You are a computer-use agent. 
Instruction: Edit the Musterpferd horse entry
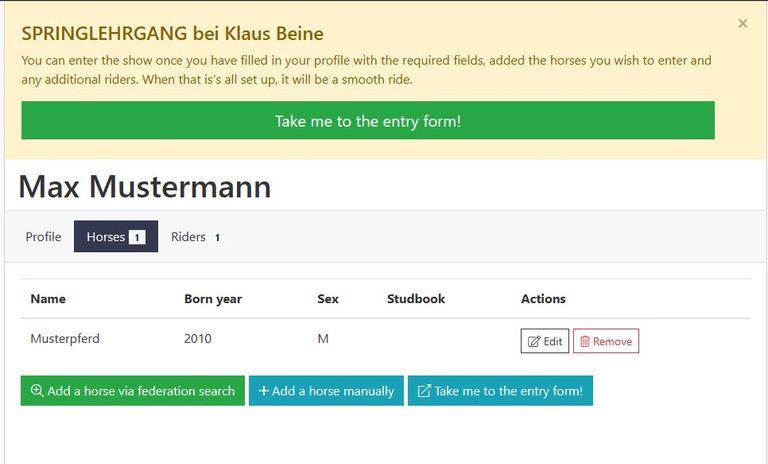(545, 341)
